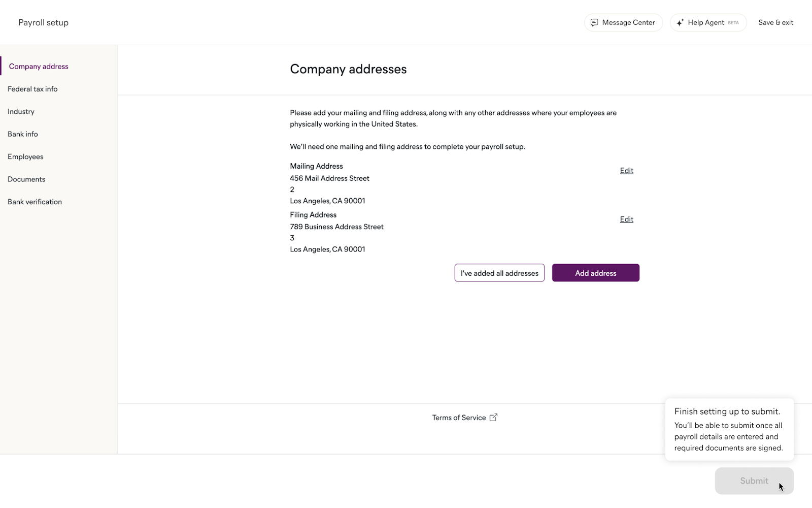Navigate to the Bank info step
The image size is (812, 508).
23,134
